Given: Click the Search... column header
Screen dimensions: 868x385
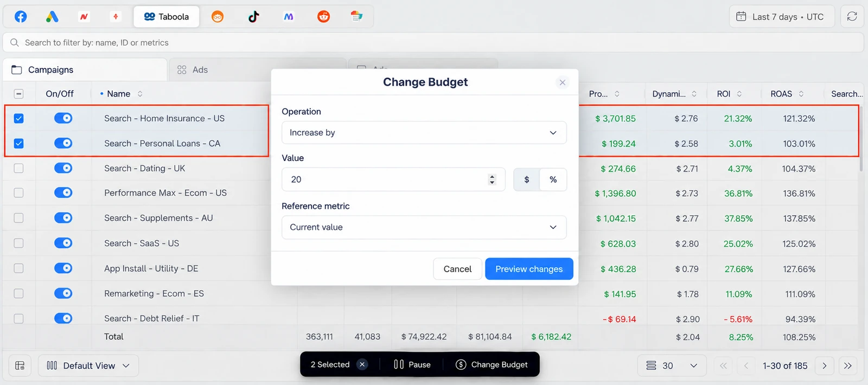Looking at the screenshot, I should pyautogui.click(x=846, y=94).
